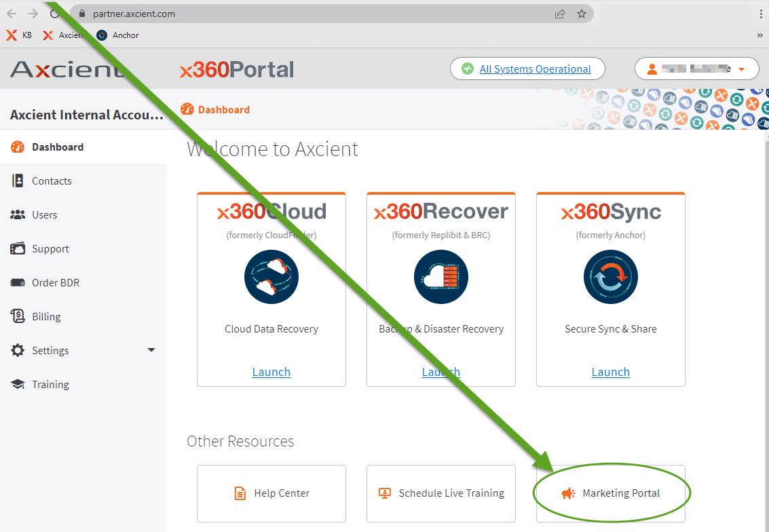Click the Users group icon
Image resolution: width=769 pixels, height=532 pixels.
click(18, 214)
